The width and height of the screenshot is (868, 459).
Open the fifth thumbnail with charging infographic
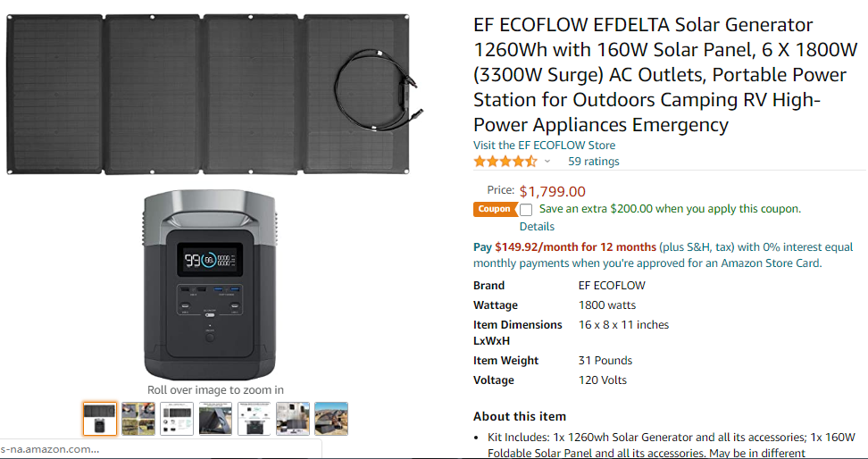254,418
